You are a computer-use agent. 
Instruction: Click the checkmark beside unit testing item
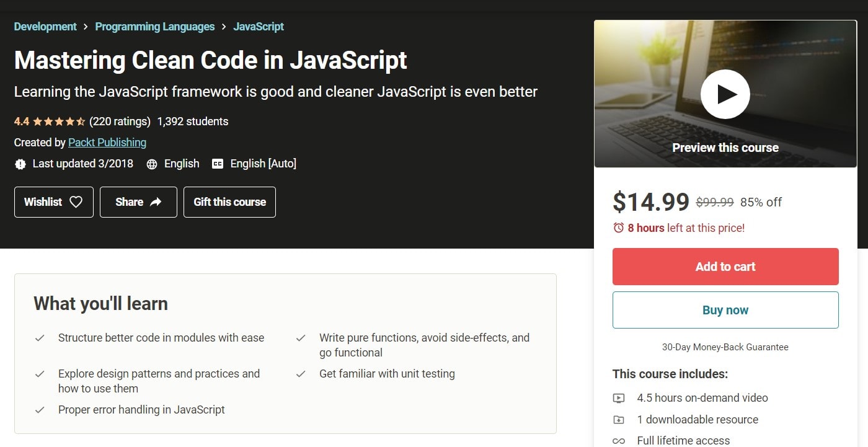point(301,373)
